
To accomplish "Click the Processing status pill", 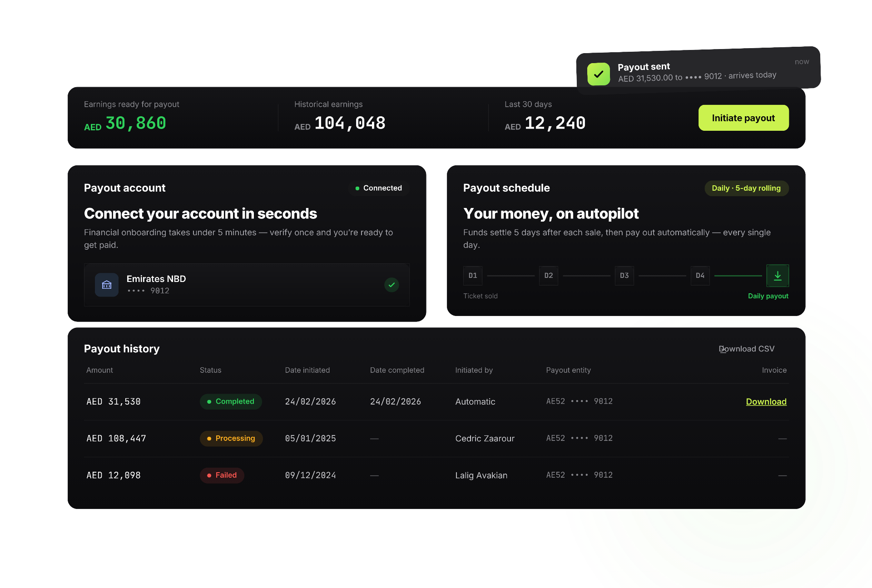I will (x=231, y=438).
